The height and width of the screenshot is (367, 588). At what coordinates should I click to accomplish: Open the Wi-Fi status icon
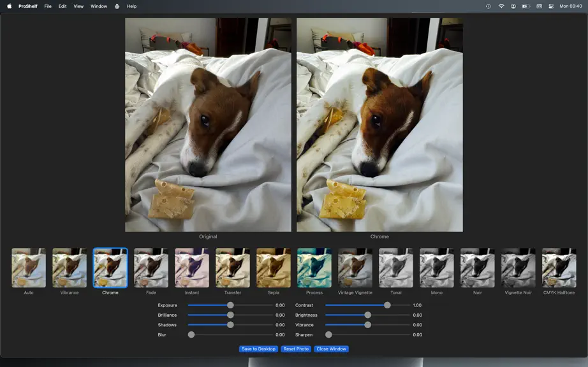coord(501,6)
